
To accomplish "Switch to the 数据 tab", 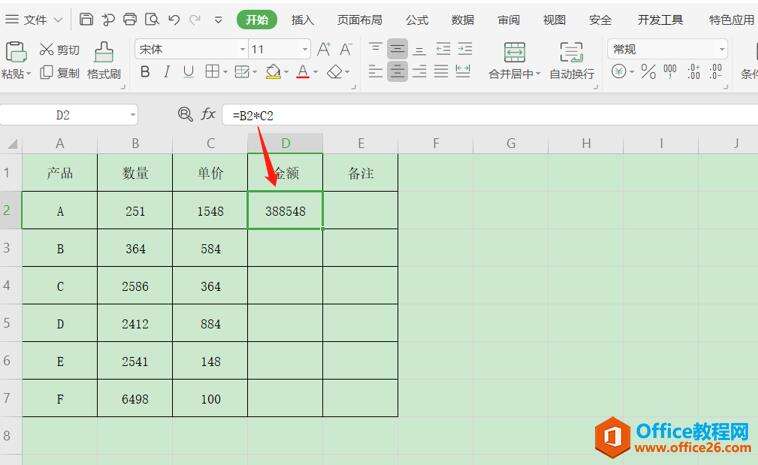I will 463,20.
